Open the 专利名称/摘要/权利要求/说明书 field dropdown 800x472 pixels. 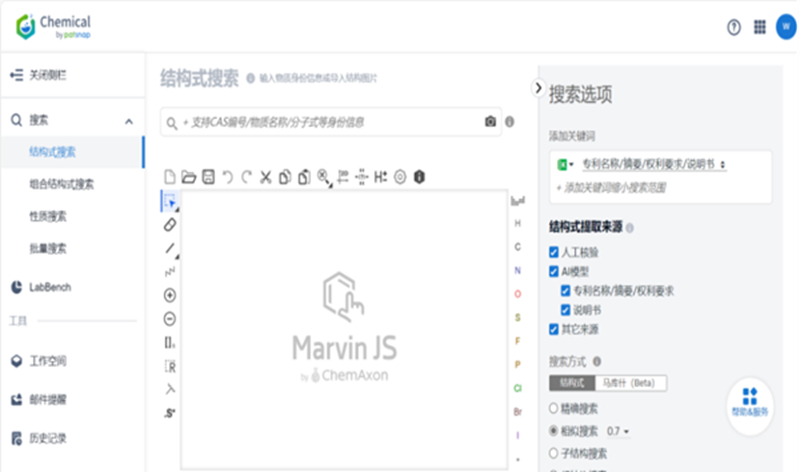click(x=654, y=164)
